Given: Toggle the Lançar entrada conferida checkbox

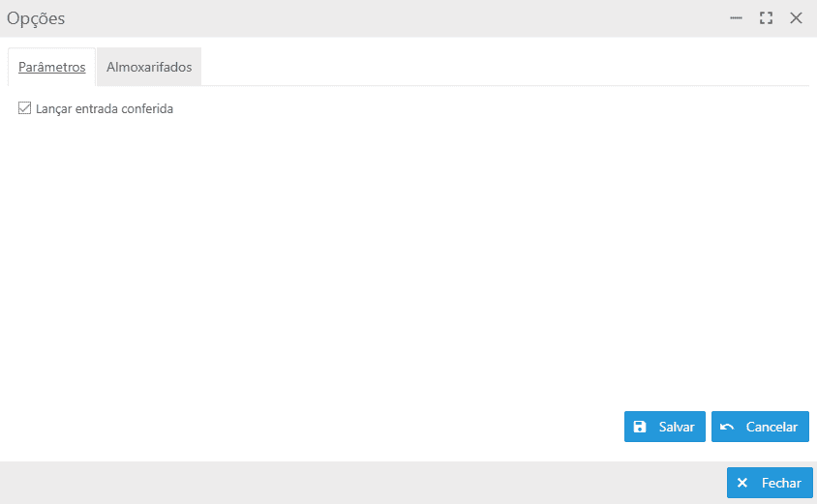Looking at the screenshot, I should coord(25,109).
